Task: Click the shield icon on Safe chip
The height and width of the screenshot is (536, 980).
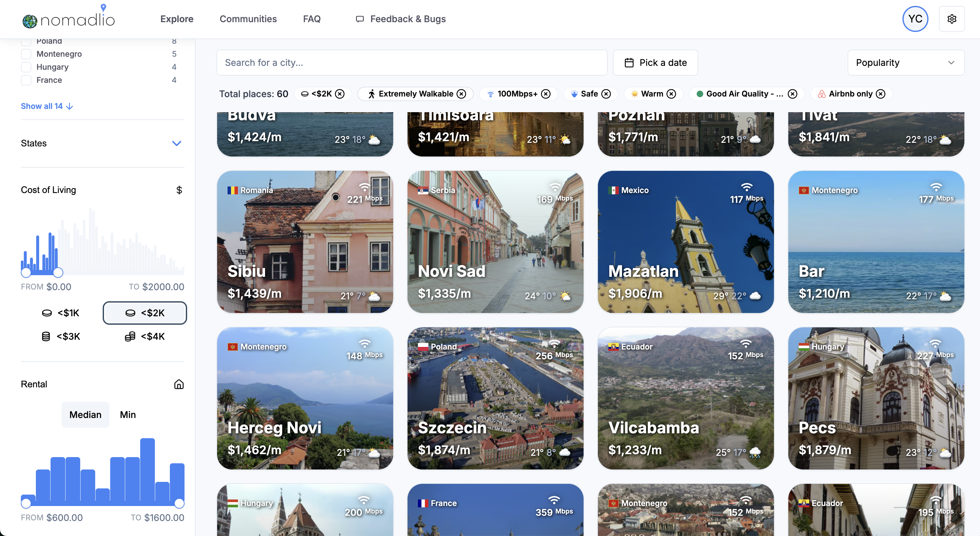Action: [574, 94]
